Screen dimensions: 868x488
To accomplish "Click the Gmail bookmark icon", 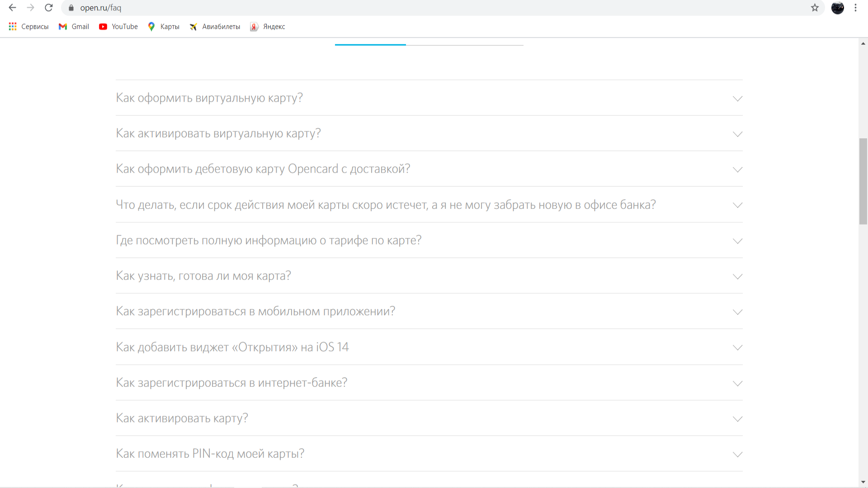I will point(63,27).
